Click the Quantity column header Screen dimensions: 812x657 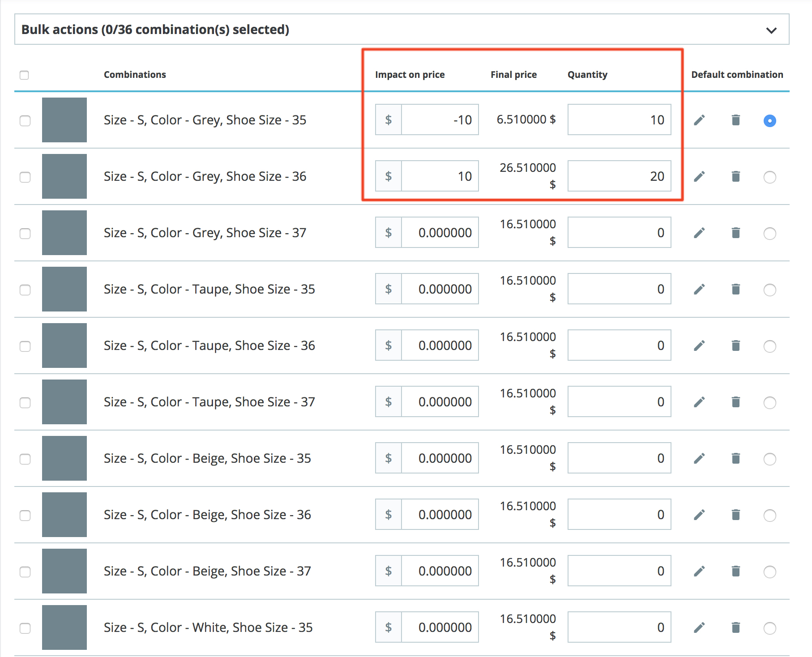point(587,75)
